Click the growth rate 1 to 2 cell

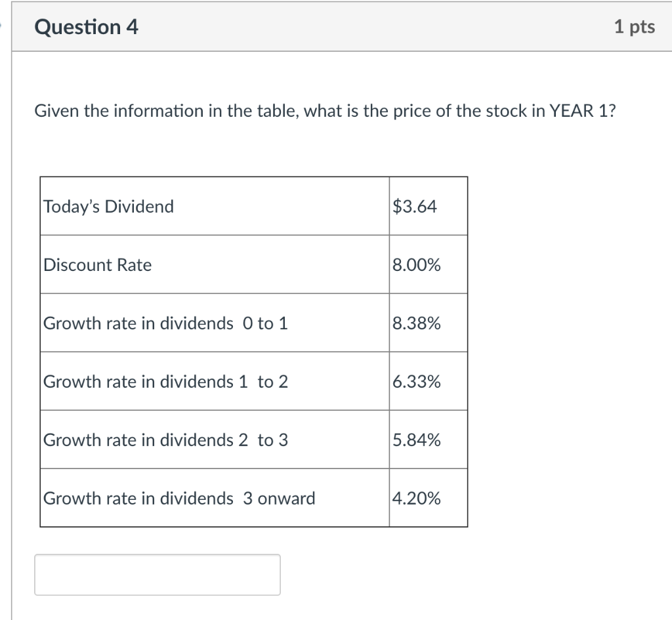click(164, 382)
